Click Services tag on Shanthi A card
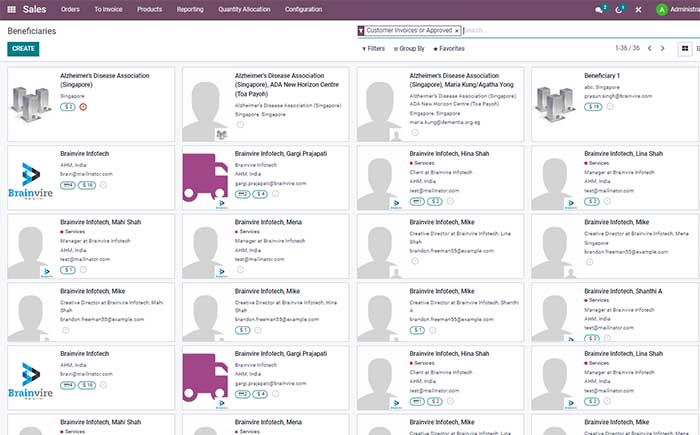 coord(599,300)
